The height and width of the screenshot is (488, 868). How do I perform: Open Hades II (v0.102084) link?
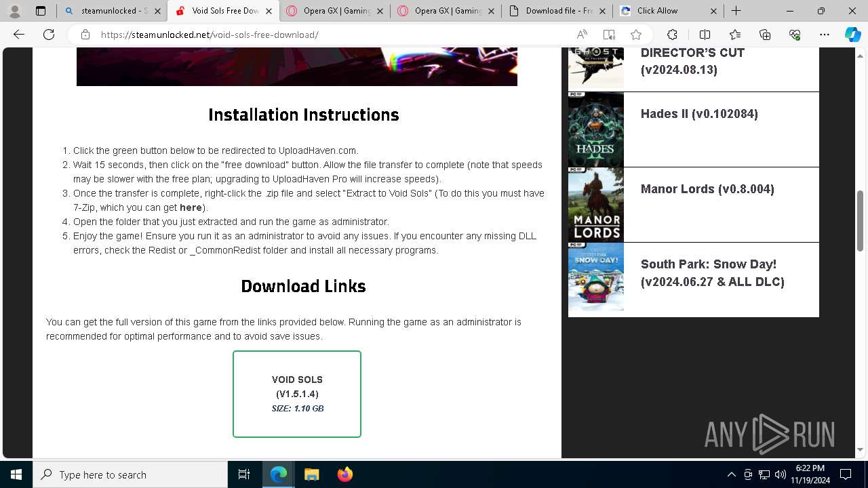pyautogui.click(x=699, y=114)
